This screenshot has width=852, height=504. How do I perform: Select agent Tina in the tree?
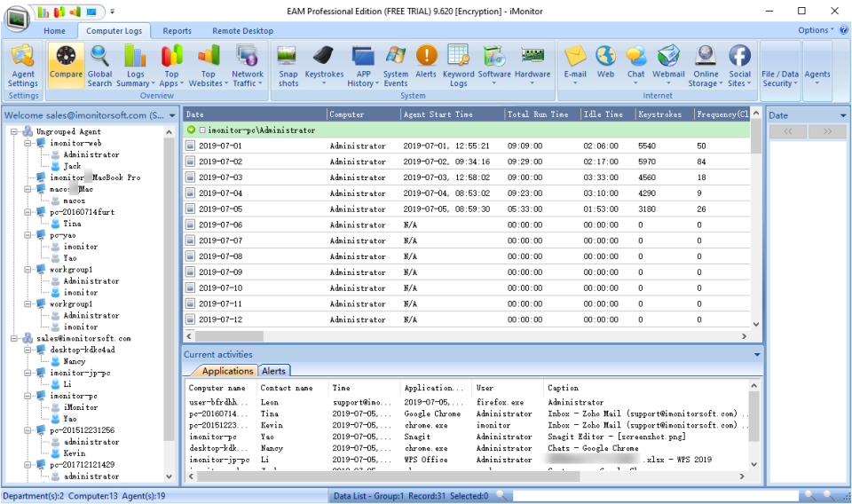point(72,224)
